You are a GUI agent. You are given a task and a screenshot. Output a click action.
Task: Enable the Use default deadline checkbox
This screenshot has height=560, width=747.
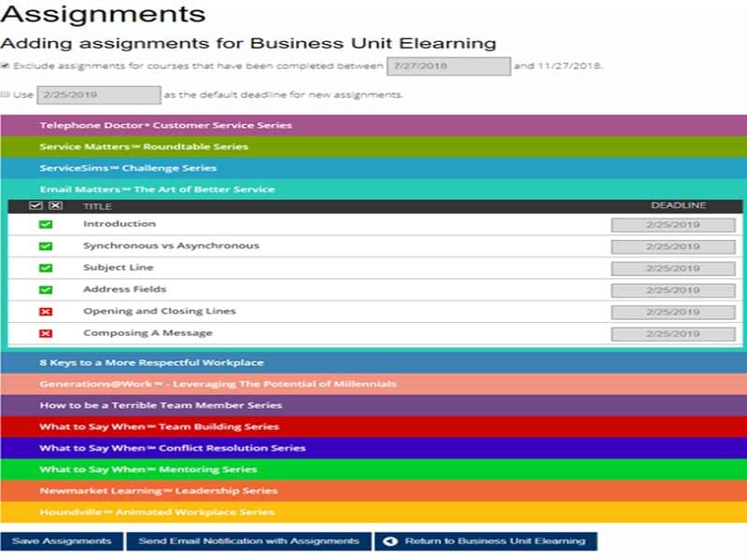7,94
